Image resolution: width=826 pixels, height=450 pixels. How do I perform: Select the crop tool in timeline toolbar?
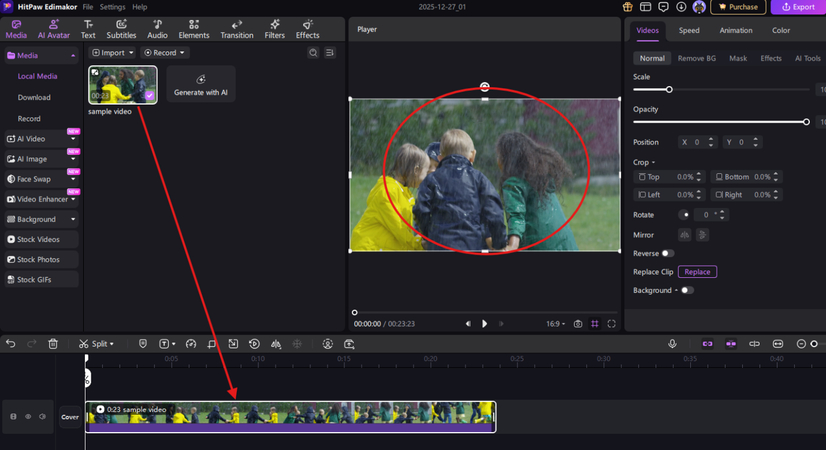212,344
